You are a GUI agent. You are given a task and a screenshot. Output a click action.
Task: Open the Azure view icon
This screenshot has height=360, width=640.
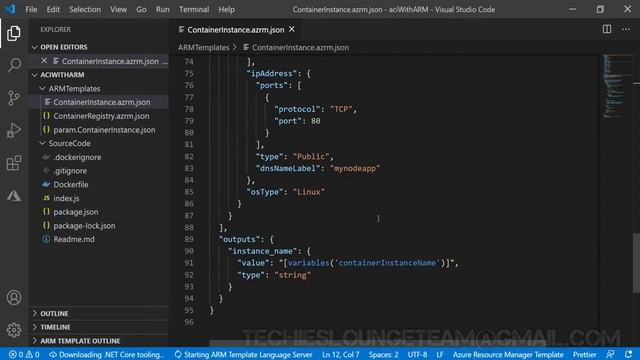(14, 196)
